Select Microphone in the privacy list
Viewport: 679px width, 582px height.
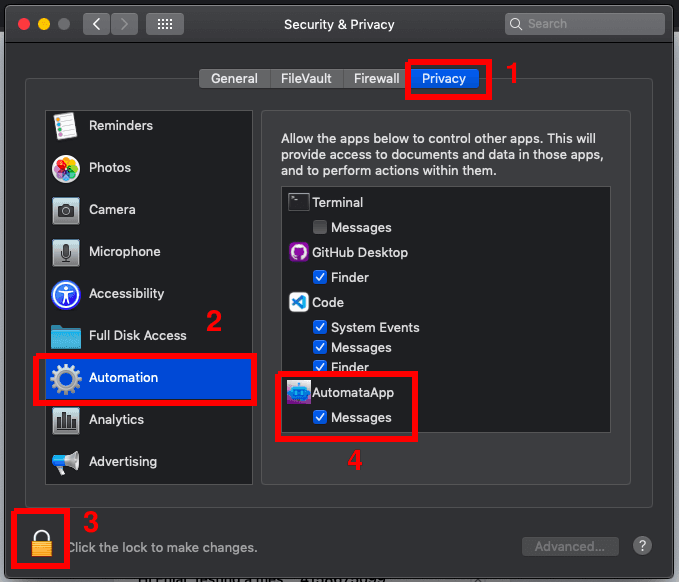click(149, 252)
